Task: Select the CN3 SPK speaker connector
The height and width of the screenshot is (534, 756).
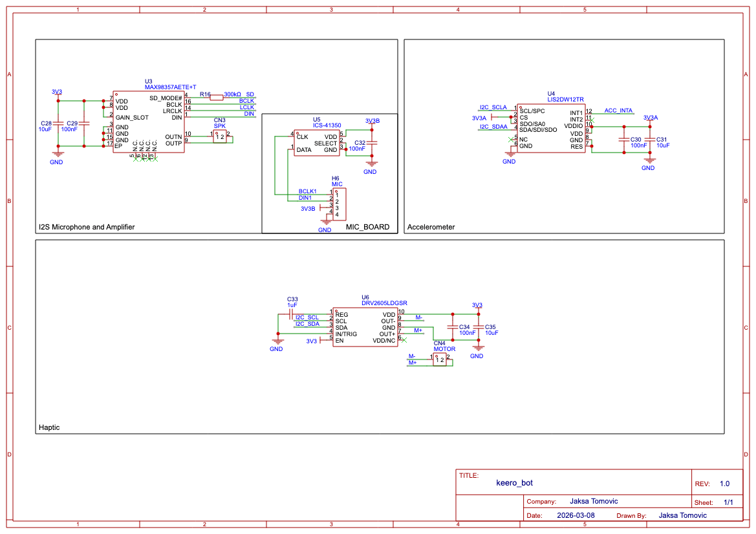Action: tap(220, 135)
